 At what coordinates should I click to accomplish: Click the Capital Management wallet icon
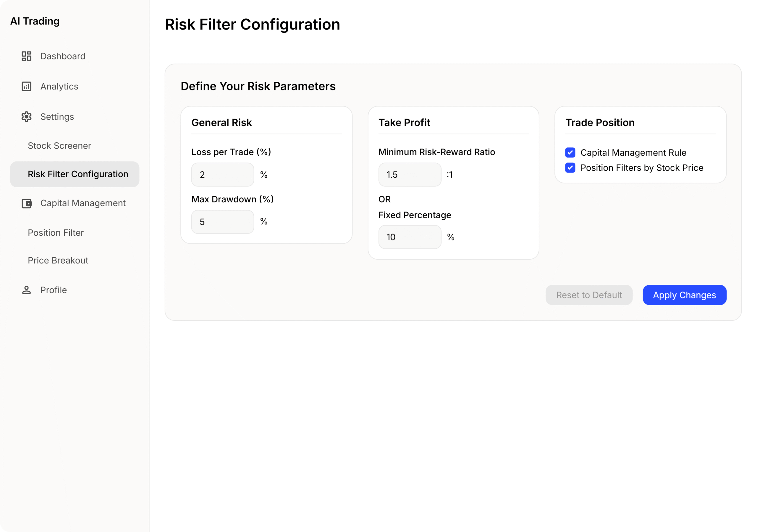(26, 203)
